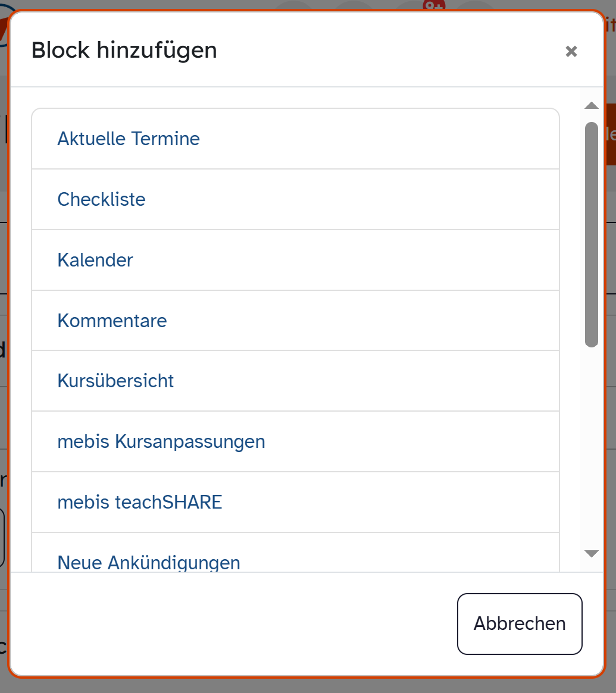Viewport: 616px width, 693px height.
Task: Click the scrollbar track below the thumb
Action: point(591,446)
